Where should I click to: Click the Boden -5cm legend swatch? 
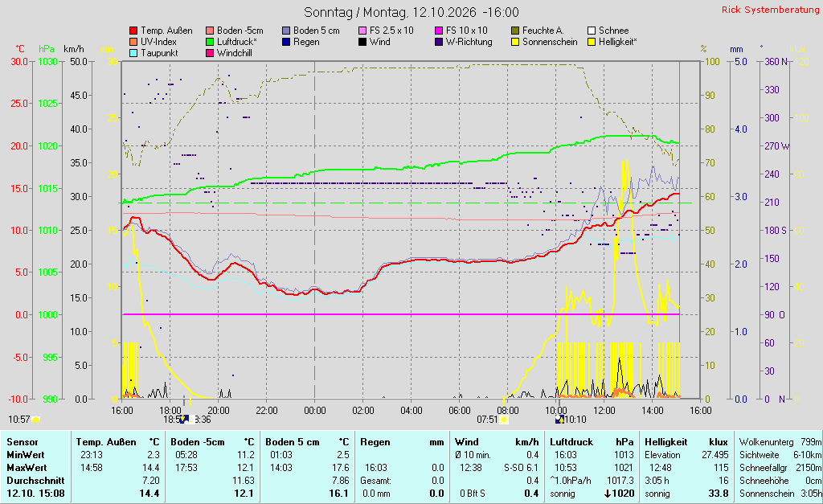point(210,31)
